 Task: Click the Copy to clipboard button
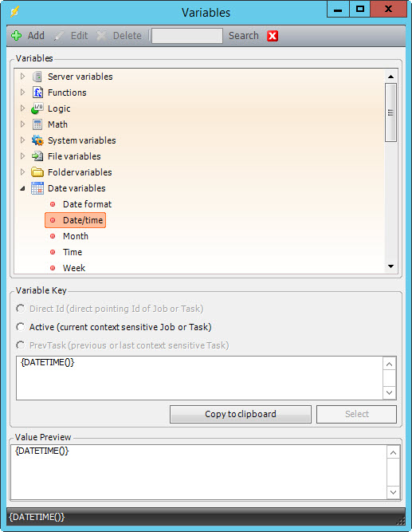click(241, 414)
